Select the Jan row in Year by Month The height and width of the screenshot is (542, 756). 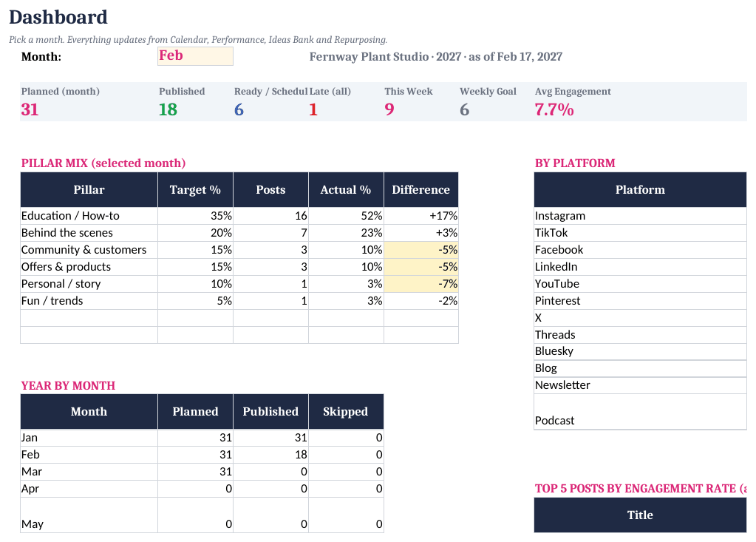click(x=202, y=437)
